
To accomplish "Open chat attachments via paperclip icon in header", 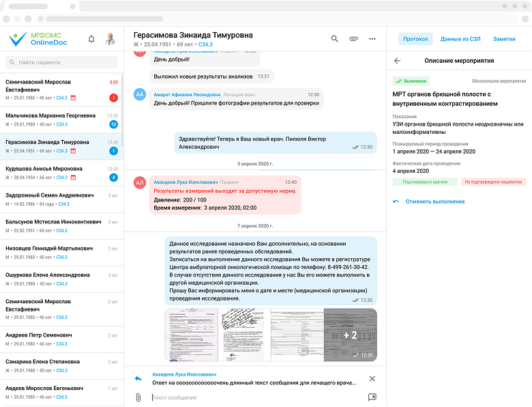I will coord(353,39).
